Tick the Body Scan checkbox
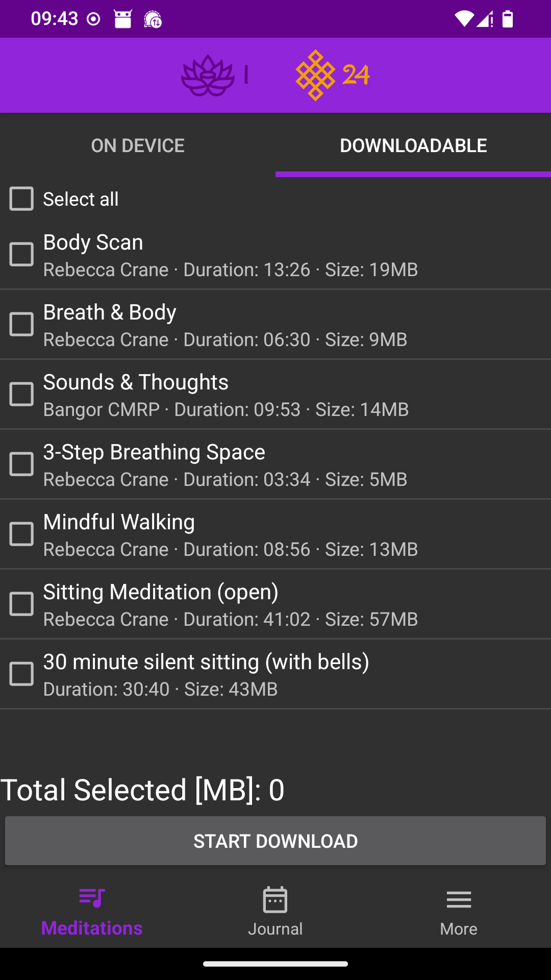 point(21,254)
